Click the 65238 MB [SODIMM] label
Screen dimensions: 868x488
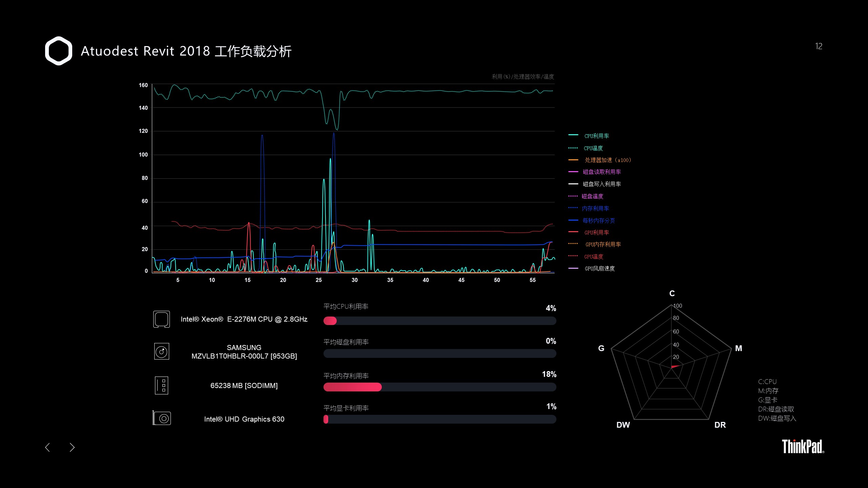point(244,386)
